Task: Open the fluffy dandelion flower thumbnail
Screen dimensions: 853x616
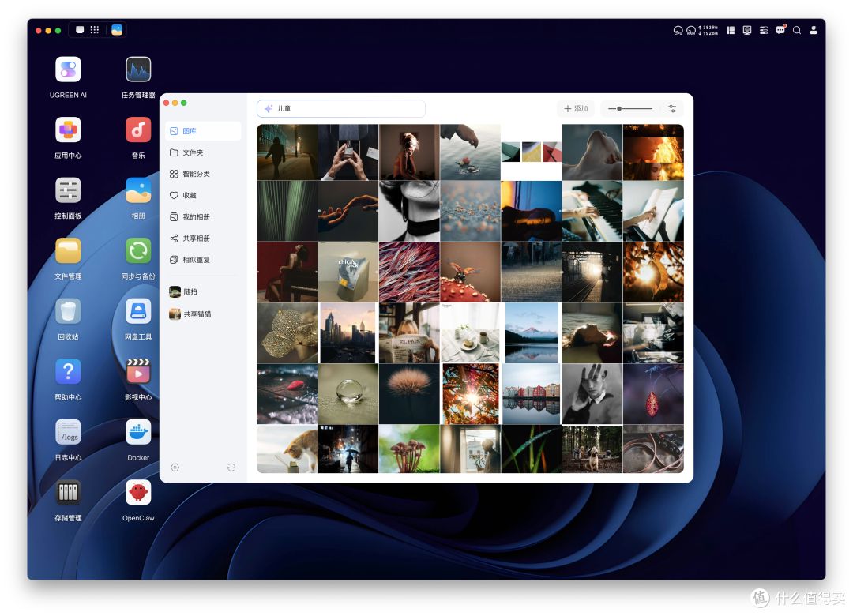Action: (x=409, y=395)
